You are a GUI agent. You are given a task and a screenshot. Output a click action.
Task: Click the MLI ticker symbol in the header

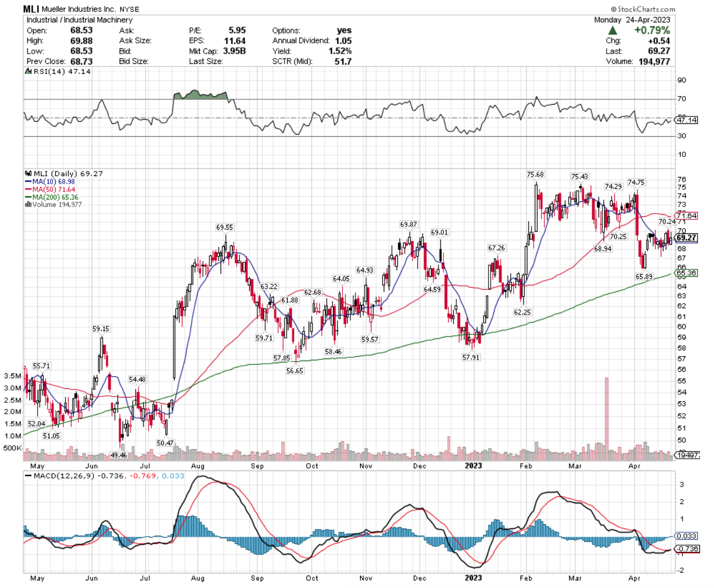tap(31, 9)
